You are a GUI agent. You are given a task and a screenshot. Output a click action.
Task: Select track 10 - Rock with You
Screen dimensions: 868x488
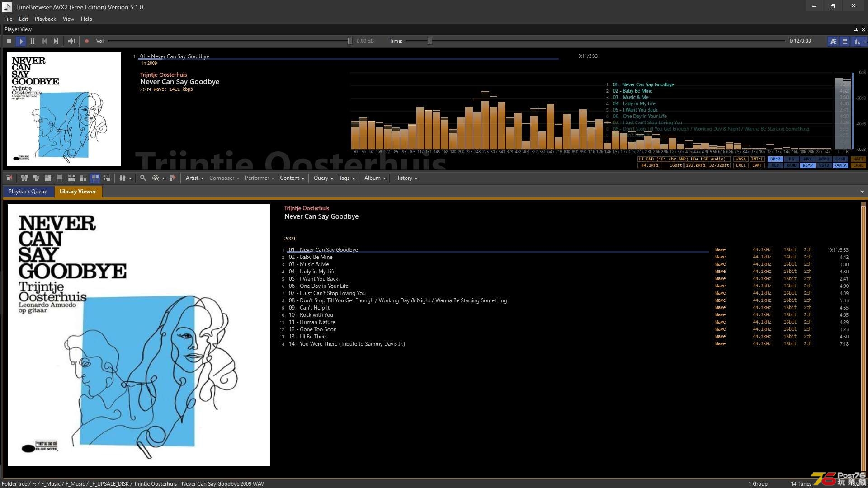(565, 315)
